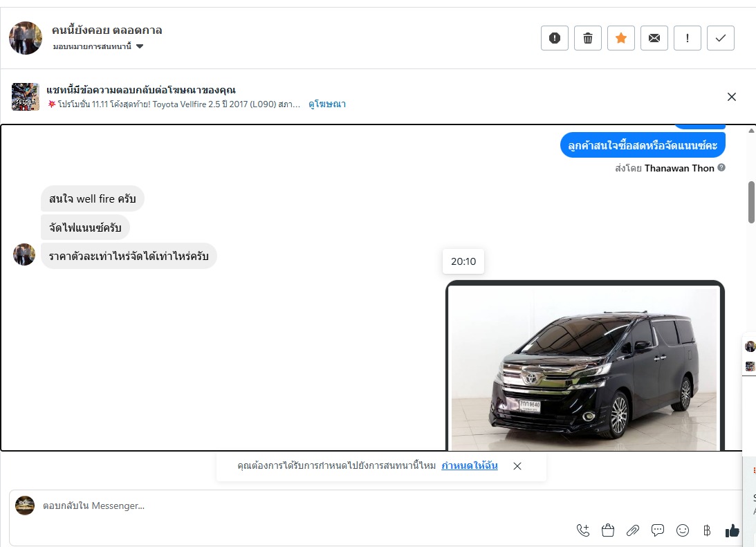756x547 pixels.
Task: Select the message สนใจ well fire ครับ
Action: [x=93, y=198]
